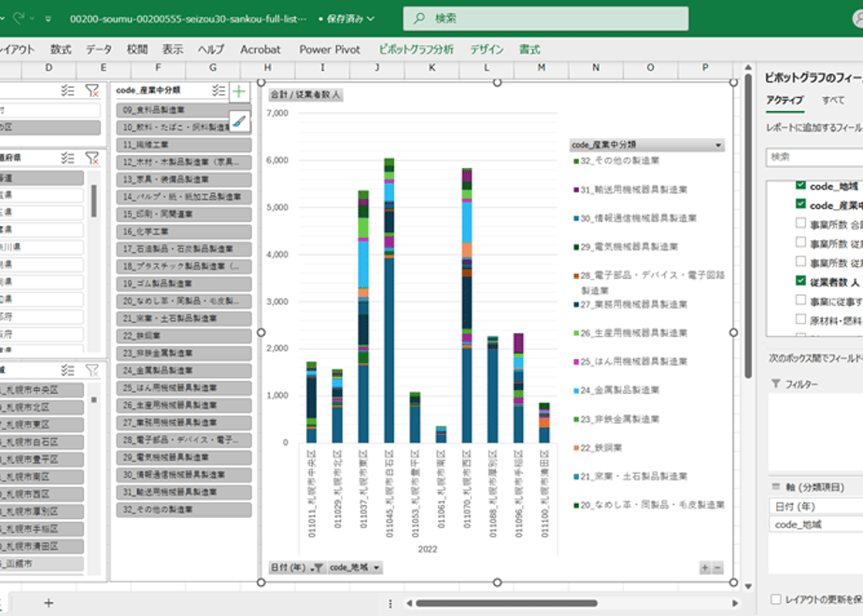Toggle multi-select in the slicer containing の区
Image resolution: width=863 pixels, height=616 pixels.
pos(67,91)
